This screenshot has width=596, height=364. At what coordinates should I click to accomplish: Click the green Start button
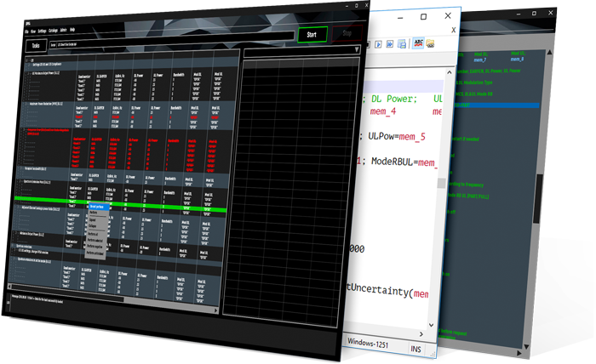pyautogui.click(x=312, y=35)
